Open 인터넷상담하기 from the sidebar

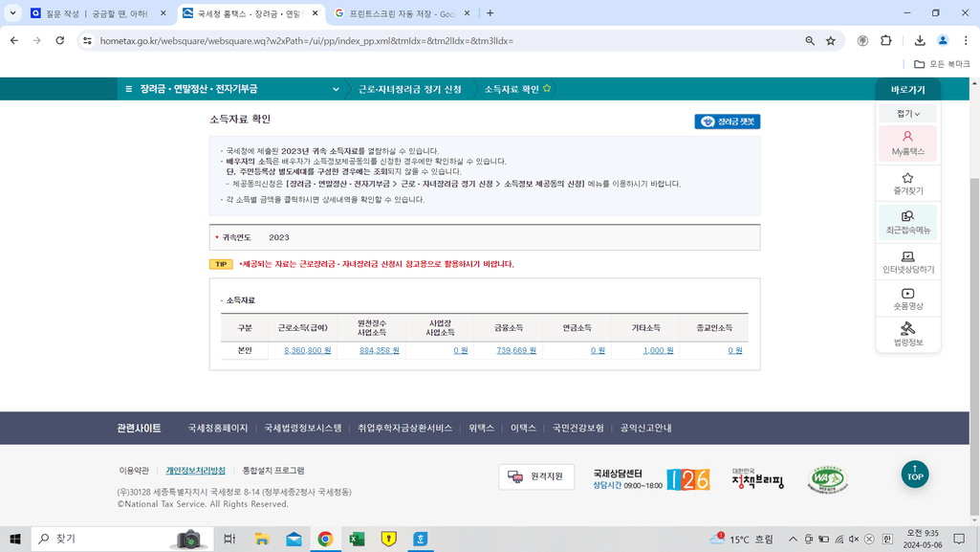click(907, 262)
